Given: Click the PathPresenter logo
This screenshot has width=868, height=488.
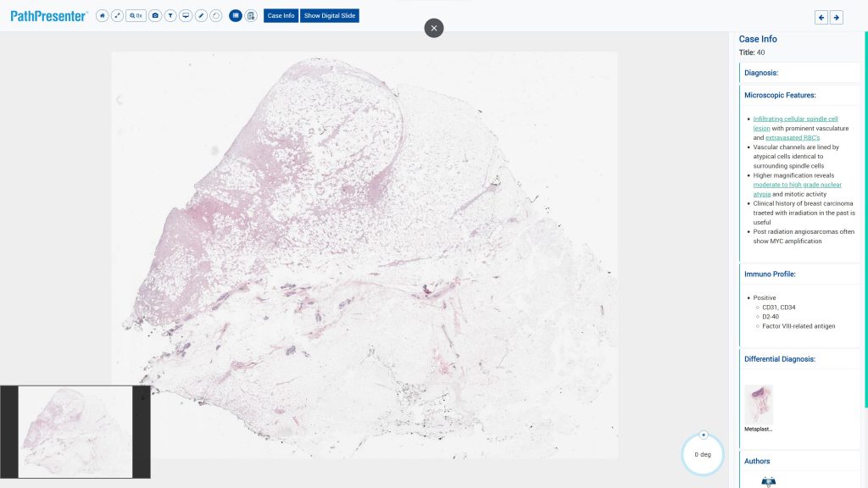Looking at the screenshot, I should (x=48, y=16).
